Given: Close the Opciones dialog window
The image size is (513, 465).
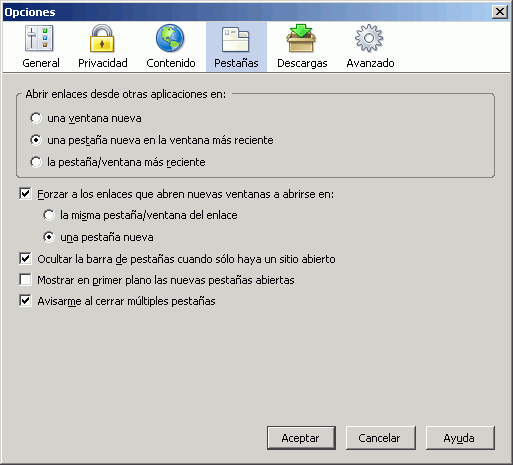Looking at the screenshot, I should pos(500,12).
